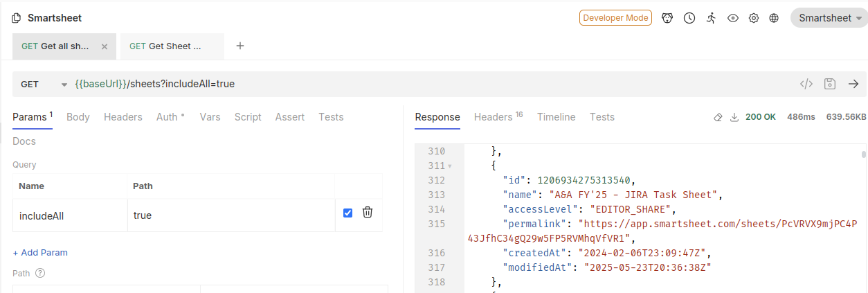The width and height of the screenshot is (868, 293).
Task: Send the request with the arrow icon
Action: [x=853, y=84]
